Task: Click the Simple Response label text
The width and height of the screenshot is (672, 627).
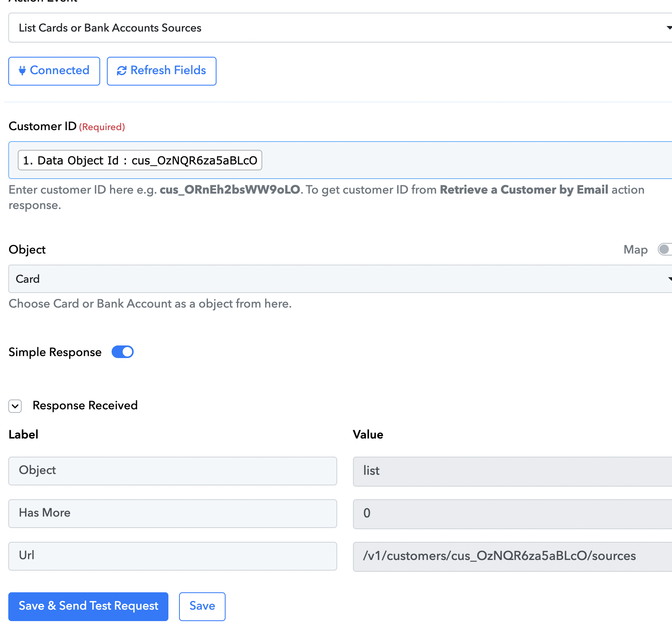Action: pos(55,352)
